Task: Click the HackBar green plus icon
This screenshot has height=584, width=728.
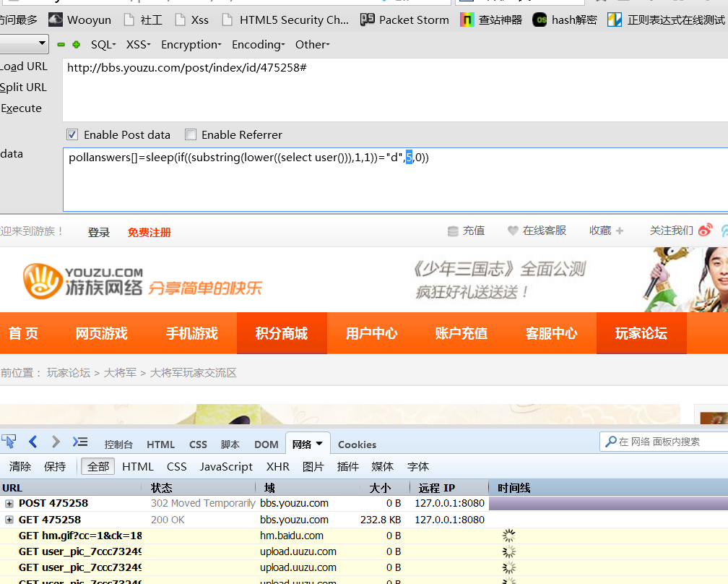Action: coord(77,45)
